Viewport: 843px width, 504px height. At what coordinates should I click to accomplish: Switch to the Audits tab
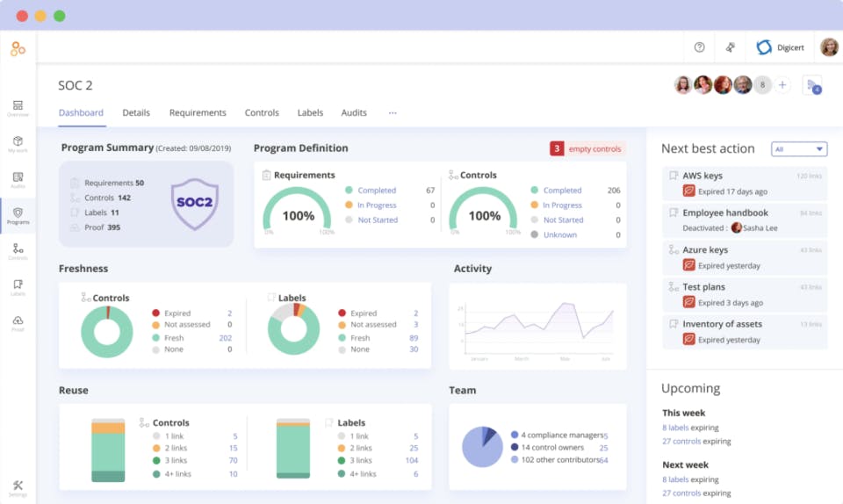pyautogui.click(x=354, y=113)
